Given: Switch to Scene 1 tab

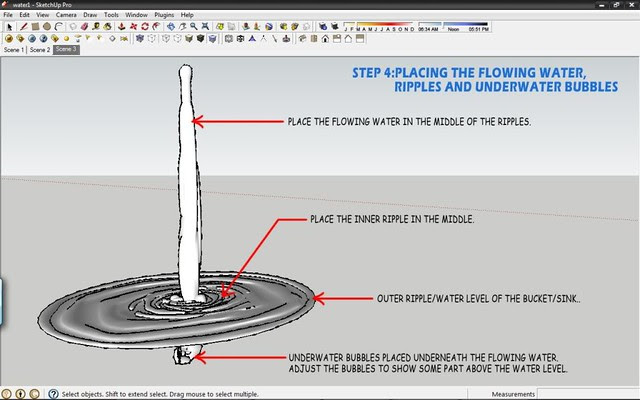Looking at the screenshot, I should tap(13, 50).
